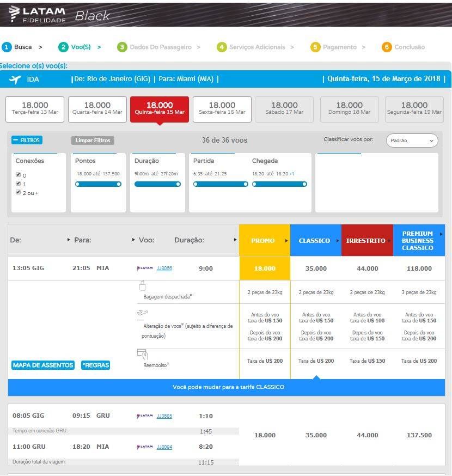The image size is (452, 476).
Task: Collapse the FILTROS panel
Action: pyautogui.click(x=27, y=141)
